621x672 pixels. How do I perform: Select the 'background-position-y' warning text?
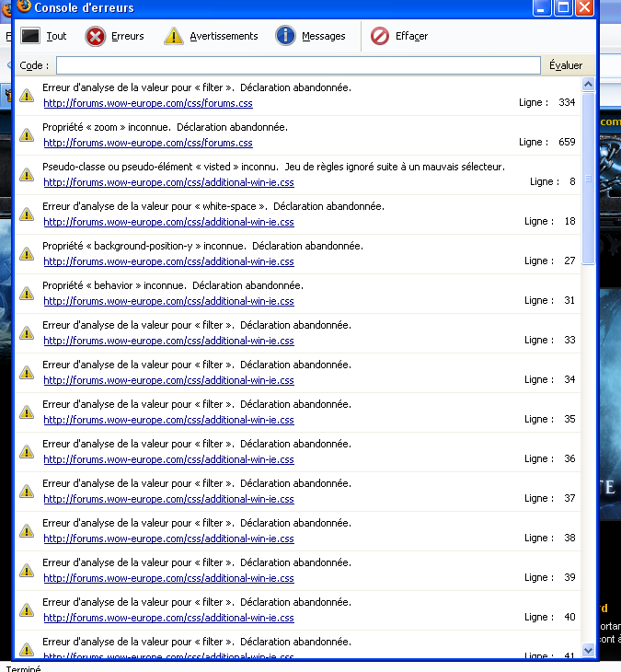pyautogui.click(x=202, y=246)
